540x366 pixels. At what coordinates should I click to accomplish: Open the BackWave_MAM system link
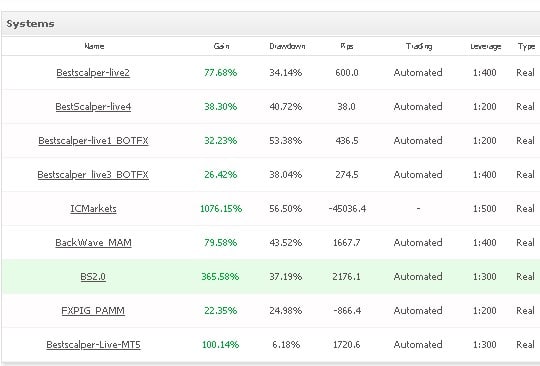coord(93,243)
